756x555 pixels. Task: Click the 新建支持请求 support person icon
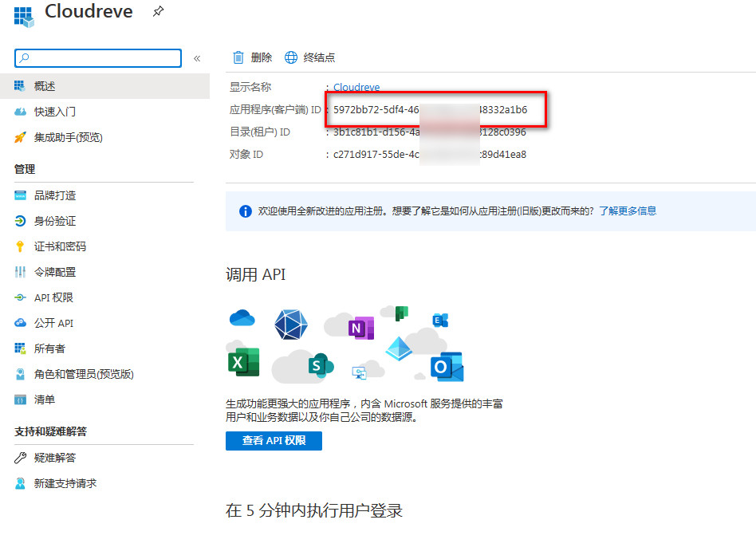[x=20, y=483]
